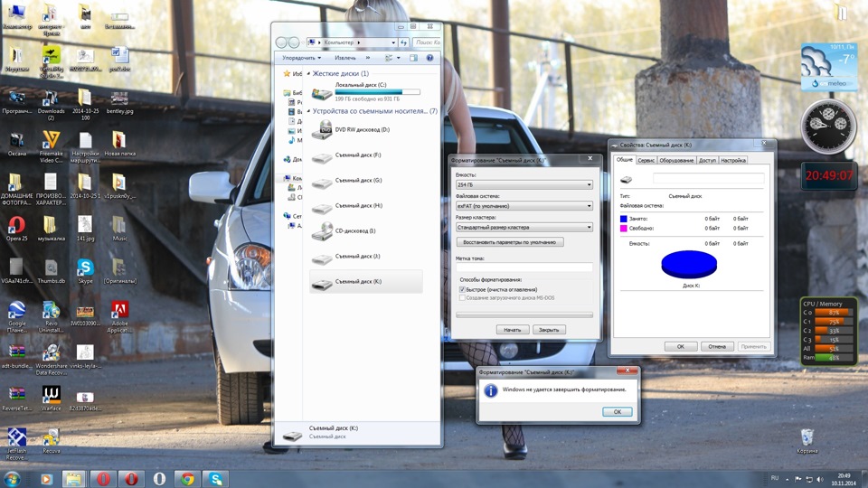Open Opera 25 desktop shortcut
This screenshot has width=868, height=488.
16,228
